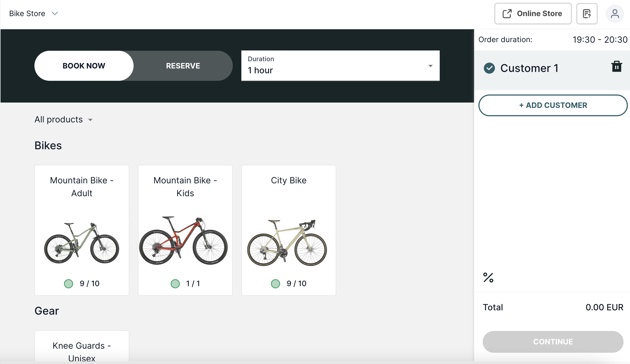Open the help document icon near Online Store
The height and width of the screenshot is (364, 630).
click(x=587, y=13)
